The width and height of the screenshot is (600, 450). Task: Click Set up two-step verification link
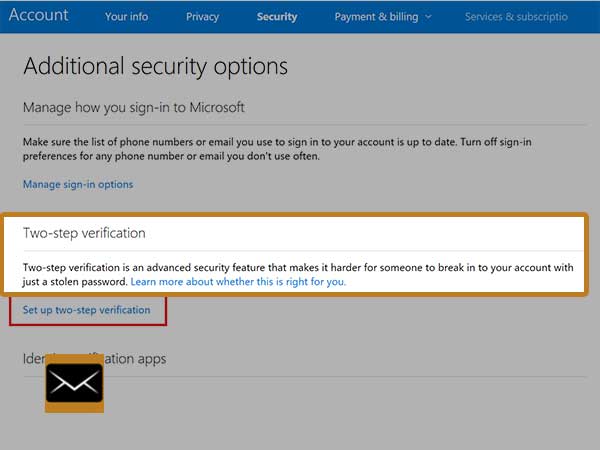pyautogui.click(x=86, y=310)
